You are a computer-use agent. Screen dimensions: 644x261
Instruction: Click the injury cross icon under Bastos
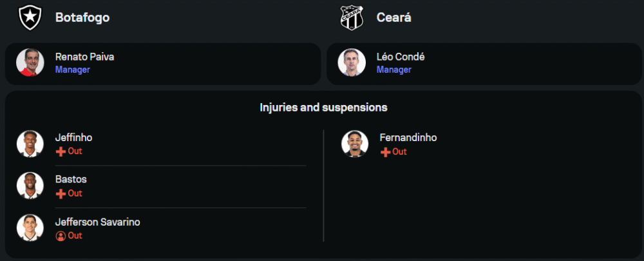pos(61,194)
